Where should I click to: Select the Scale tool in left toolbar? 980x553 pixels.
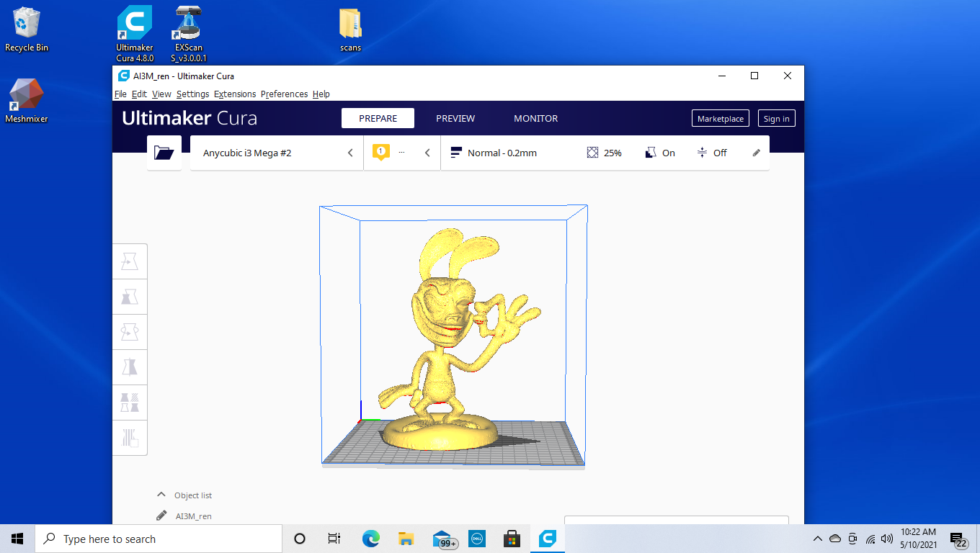pyautogui.click(x=130, y=297)
